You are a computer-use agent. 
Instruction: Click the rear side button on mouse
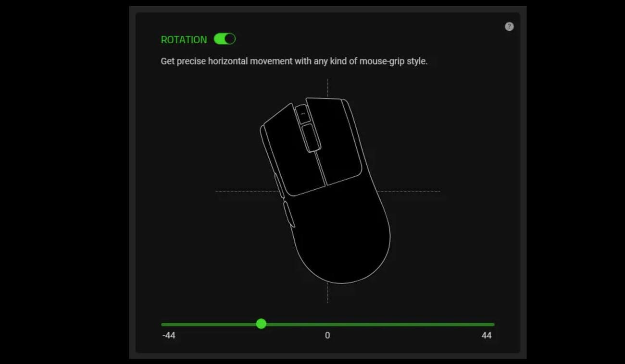(x=289, y=214)
